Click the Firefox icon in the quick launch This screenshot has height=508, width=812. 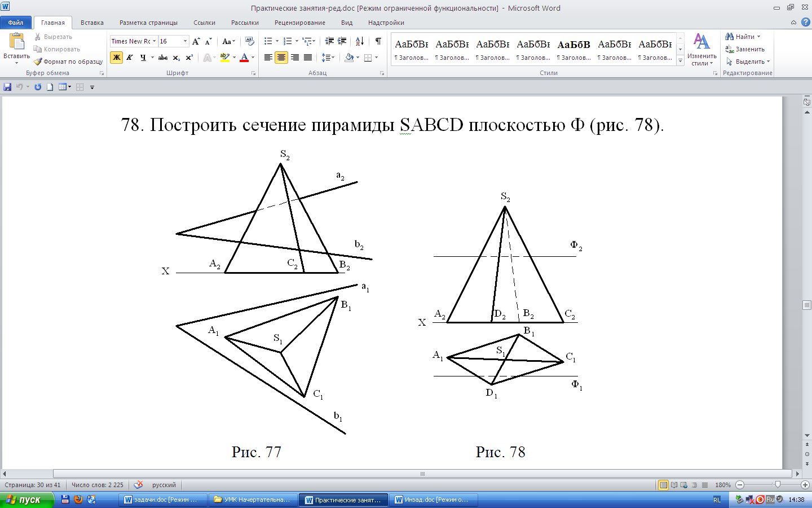pos(78,500)
